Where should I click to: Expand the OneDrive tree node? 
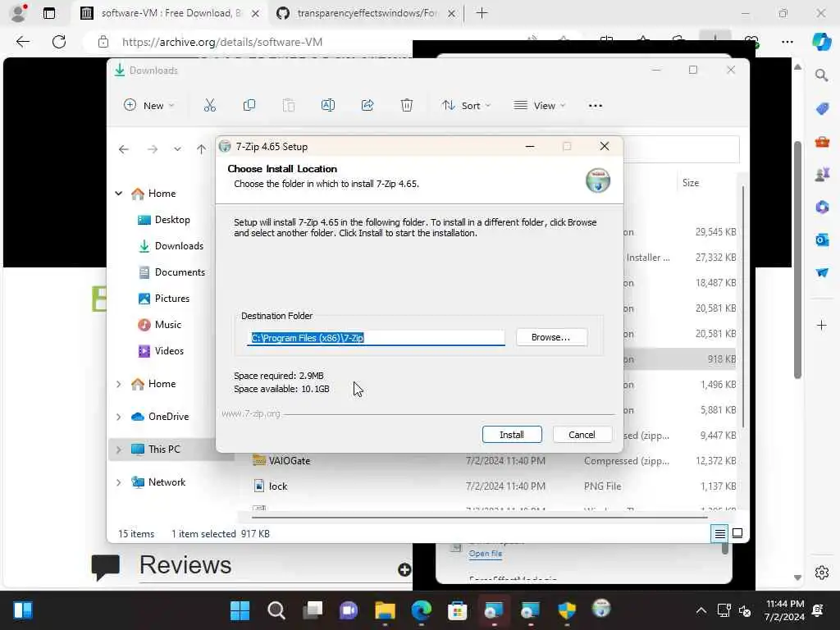click(119, 417)
